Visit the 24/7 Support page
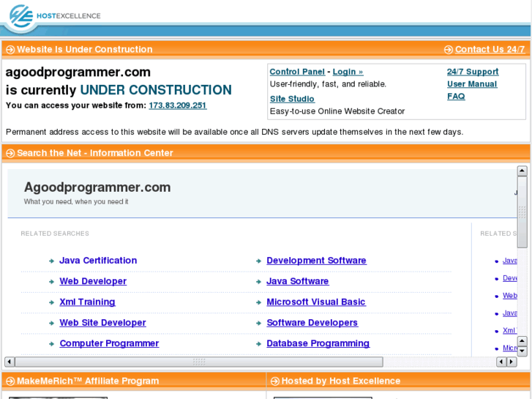 click(473, 72)
